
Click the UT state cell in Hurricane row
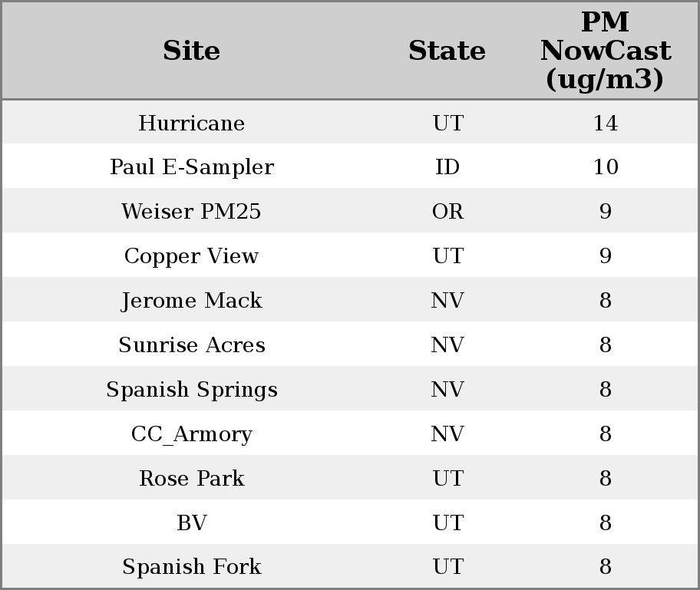(x=447, y=123)
